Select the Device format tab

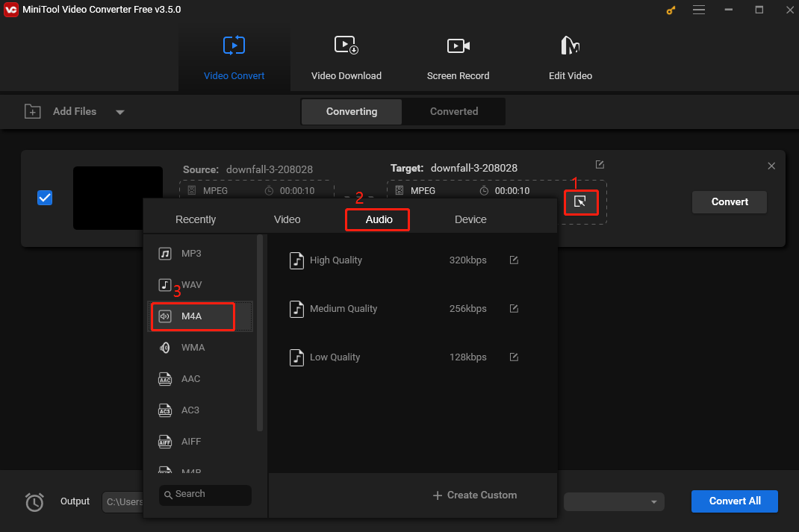[x=470, y=219]
